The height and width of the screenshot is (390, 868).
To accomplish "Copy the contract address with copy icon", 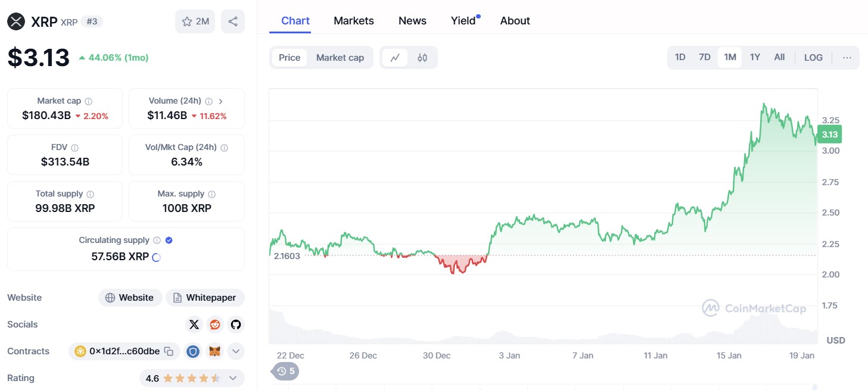I will click(x=169, y=351).
